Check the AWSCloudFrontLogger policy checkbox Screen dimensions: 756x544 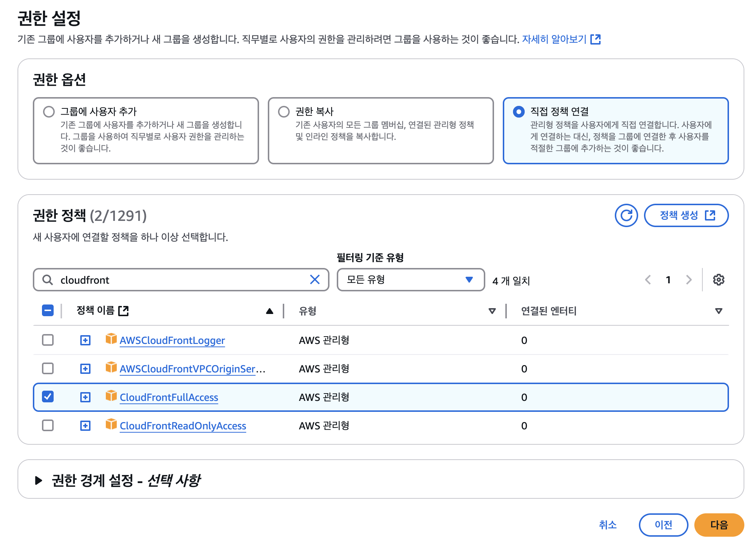pyautogui.click(x=48, y=340)
